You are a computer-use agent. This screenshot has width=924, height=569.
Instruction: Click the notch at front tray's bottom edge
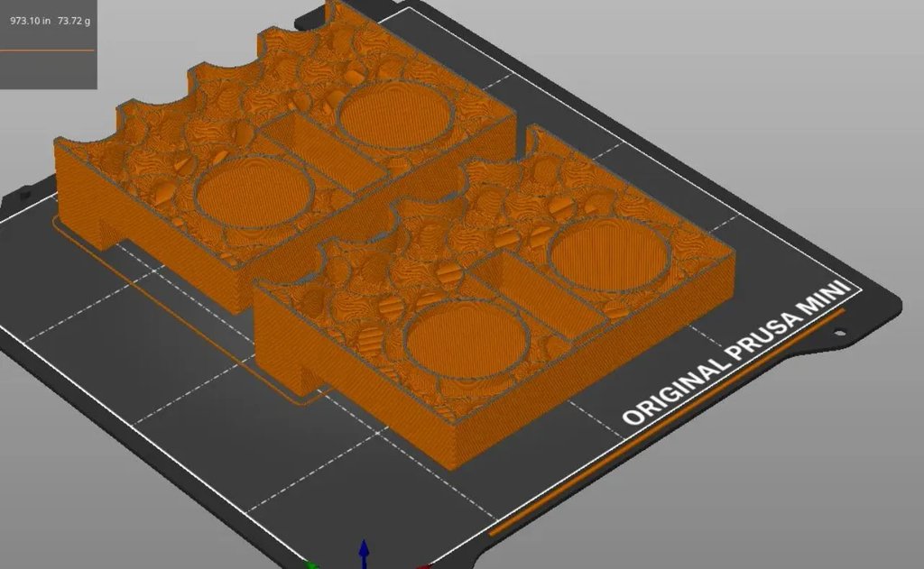pyautogui.click(x=307, y=377)
